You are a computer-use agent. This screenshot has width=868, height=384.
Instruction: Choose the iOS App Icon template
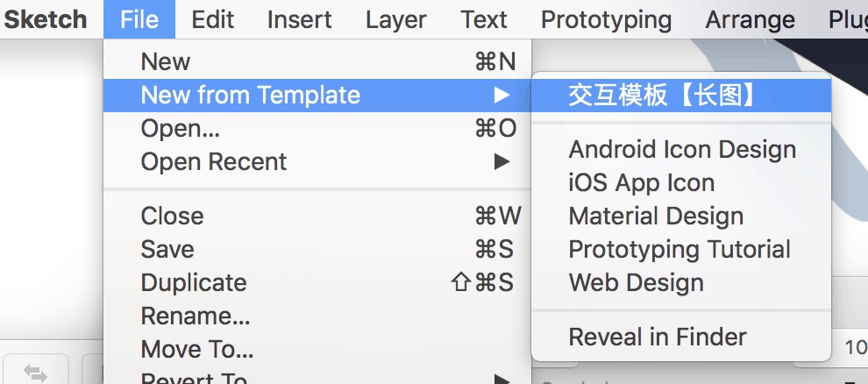pyautogui.click(x=642, y=183)
